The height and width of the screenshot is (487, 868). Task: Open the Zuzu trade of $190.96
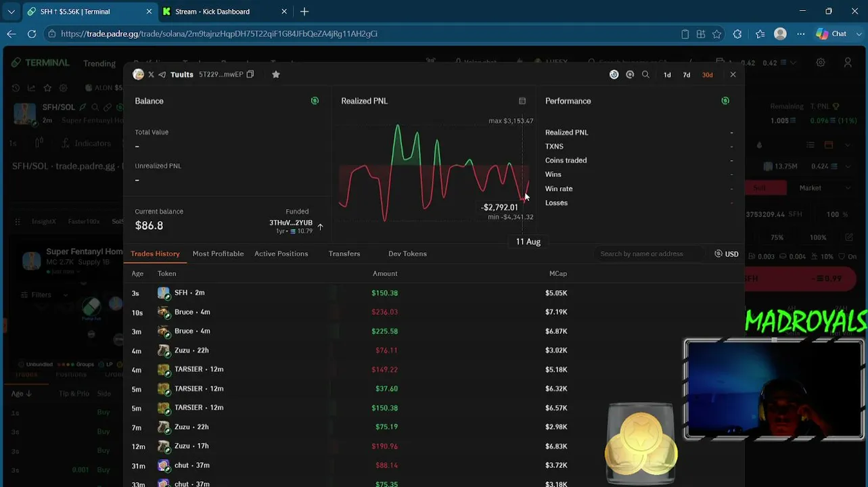[x=434, y=446]
